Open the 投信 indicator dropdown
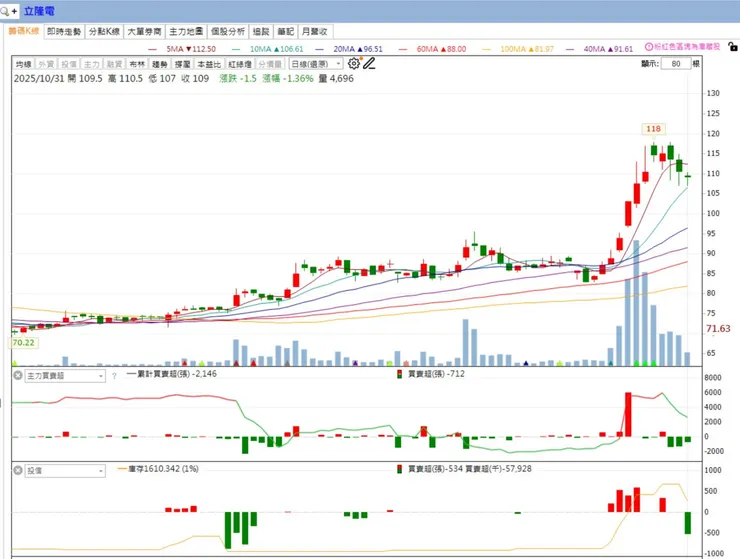The height and width of the screenshot is (559, 740). (65, 471)
